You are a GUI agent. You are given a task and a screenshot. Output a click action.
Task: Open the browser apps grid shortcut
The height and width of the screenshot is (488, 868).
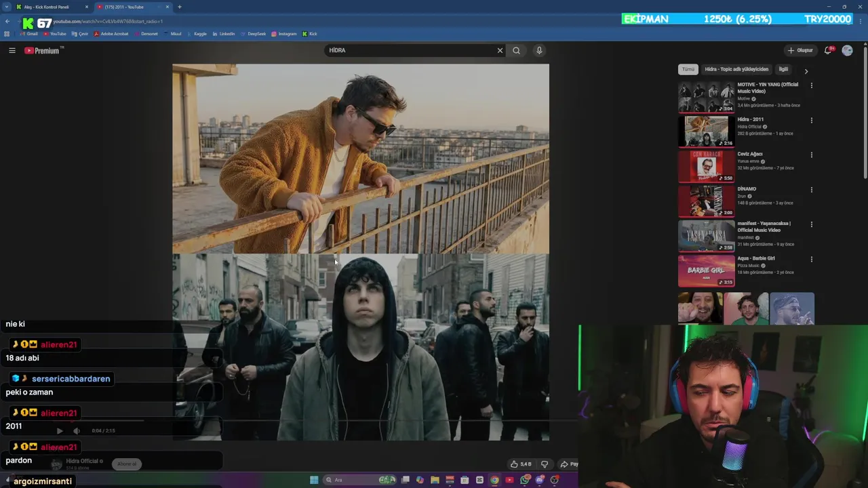click(x=7, y=34)
